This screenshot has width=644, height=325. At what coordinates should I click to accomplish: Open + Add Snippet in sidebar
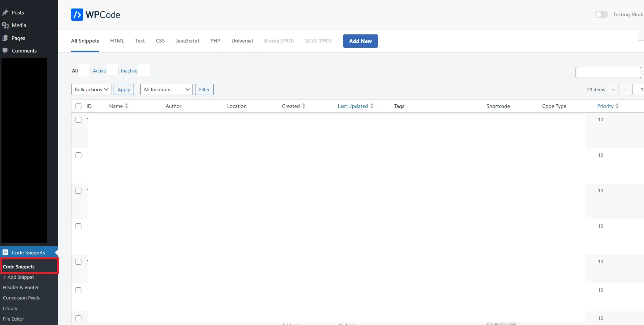(19, 277)
